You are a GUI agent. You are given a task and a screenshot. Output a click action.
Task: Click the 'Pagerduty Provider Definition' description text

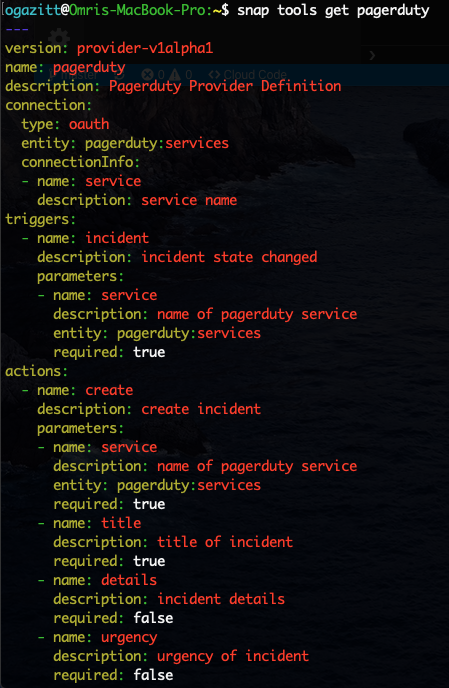pos(225,86)
